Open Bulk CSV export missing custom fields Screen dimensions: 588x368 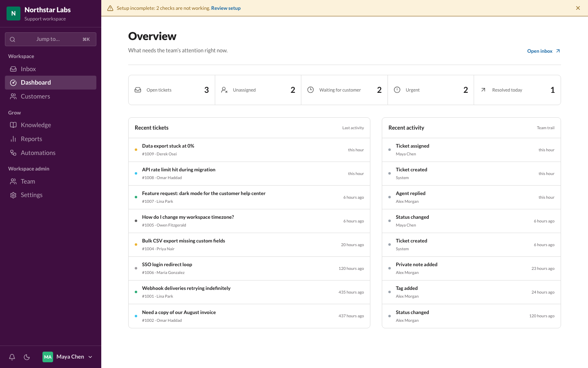coord(249,245)
